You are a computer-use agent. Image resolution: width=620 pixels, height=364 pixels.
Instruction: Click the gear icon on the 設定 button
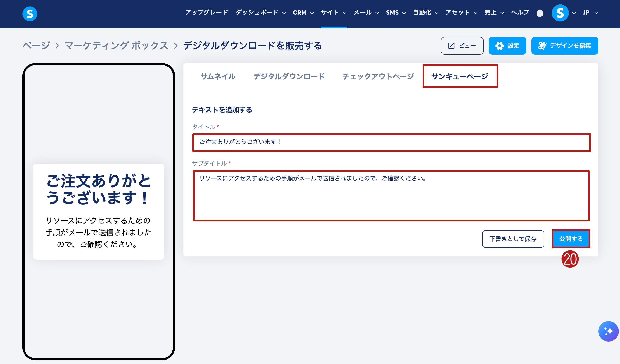(x=499, y=46)
